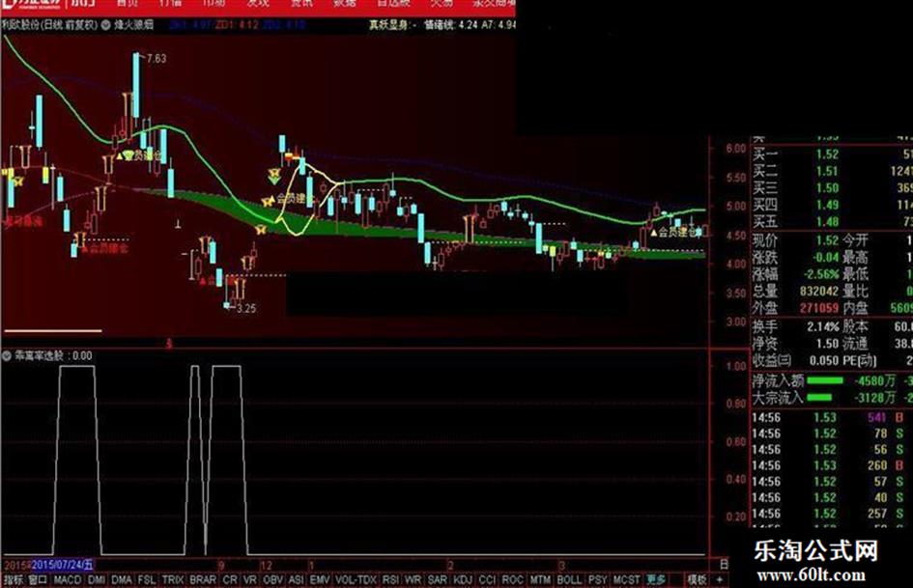The width and height of the screenshot is (913, 588).
Task: Click the 日 period button
Action: tap(723, 564)
